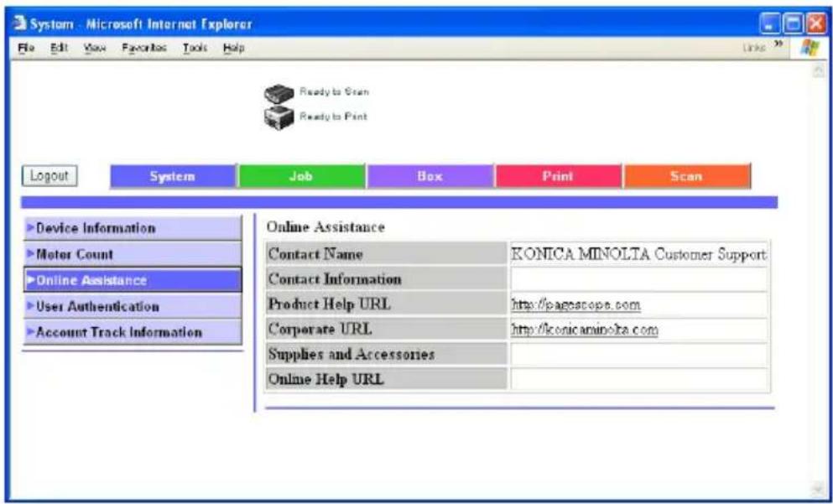This screenshot has height=504, width=833.
Task: Open Device Information in the sidebar
Action: pos(133,228)
